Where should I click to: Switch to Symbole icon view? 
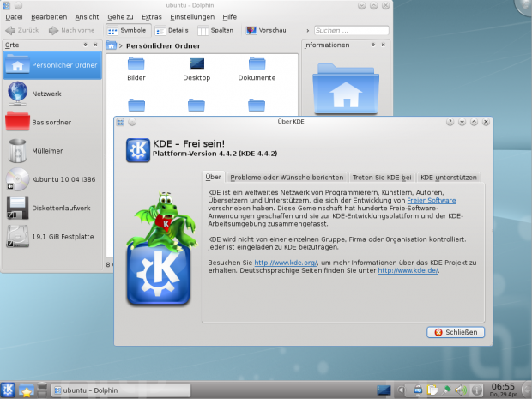coord(126,31)
